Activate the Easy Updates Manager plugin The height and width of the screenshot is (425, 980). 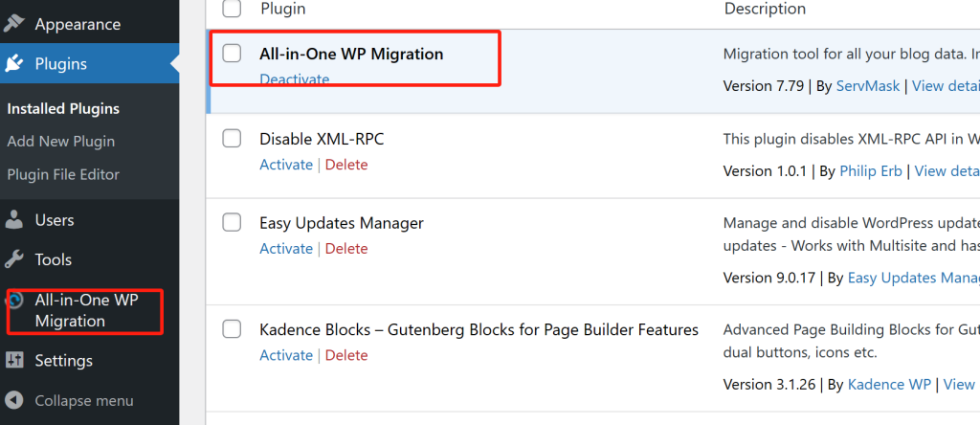(x=286, y=248)
